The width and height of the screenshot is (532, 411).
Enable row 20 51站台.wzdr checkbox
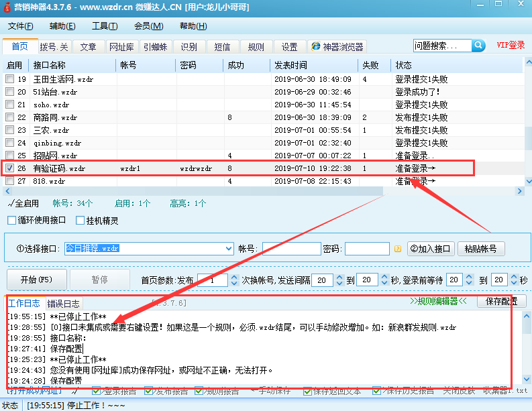coord(10,92)
